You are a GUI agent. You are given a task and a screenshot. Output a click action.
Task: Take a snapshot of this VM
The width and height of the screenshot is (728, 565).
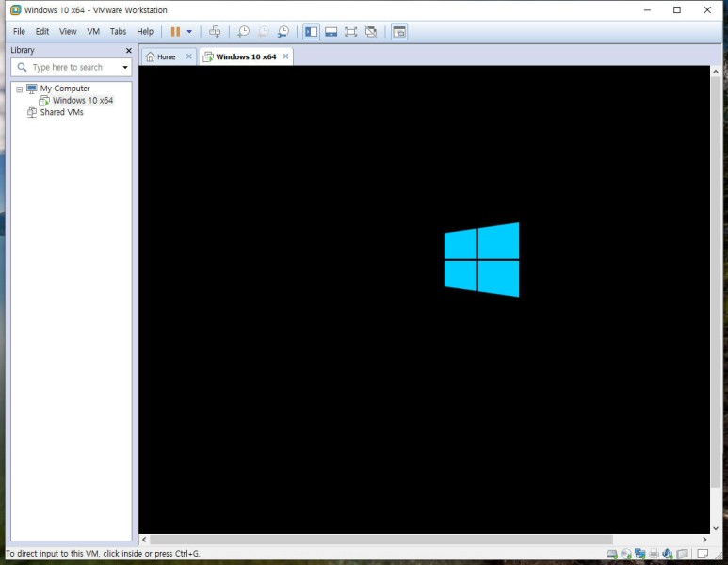pyautogui.click(x=243, y=32)
